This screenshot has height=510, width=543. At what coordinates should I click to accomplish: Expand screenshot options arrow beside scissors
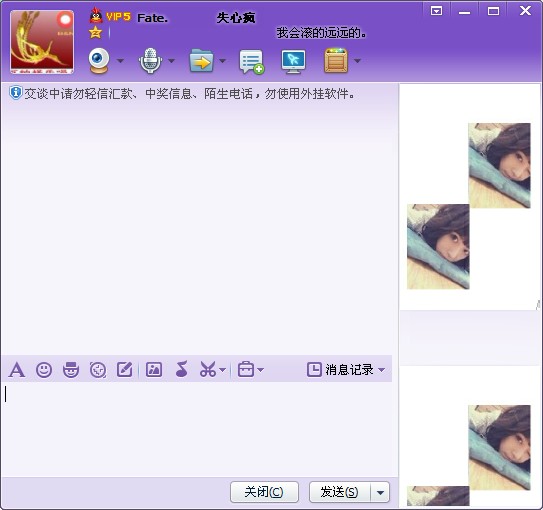tap(223, 370)
